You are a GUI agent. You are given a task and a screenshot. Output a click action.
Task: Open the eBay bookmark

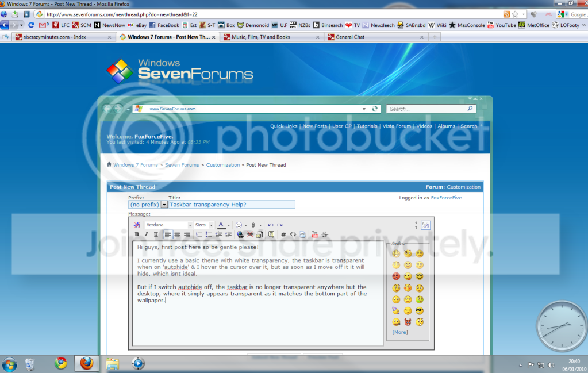click(x=137, y=25)
